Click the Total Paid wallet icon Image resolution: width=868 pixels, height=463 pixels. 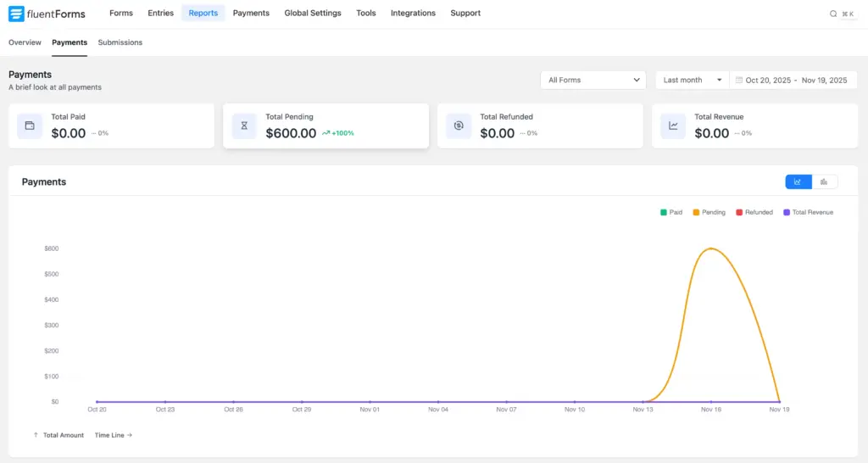pyautogui.click(x=30, y=126)
